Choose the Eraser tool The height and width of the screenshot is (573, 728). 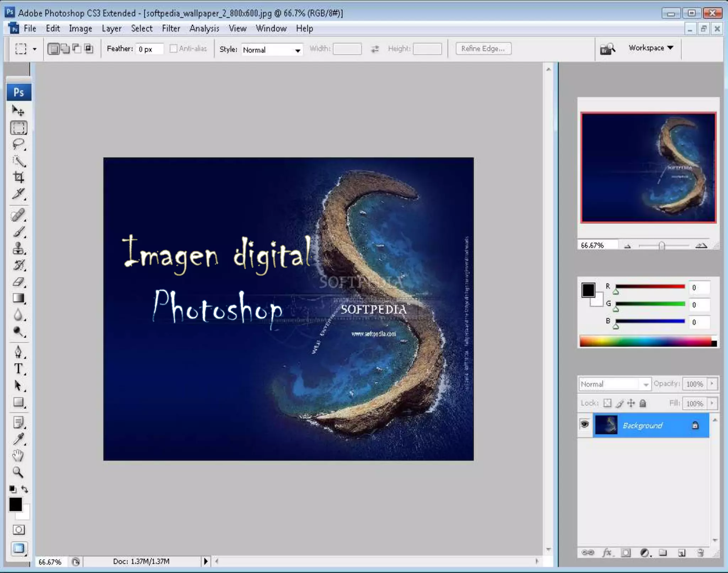pyautogui.click(x=18, y=282)
